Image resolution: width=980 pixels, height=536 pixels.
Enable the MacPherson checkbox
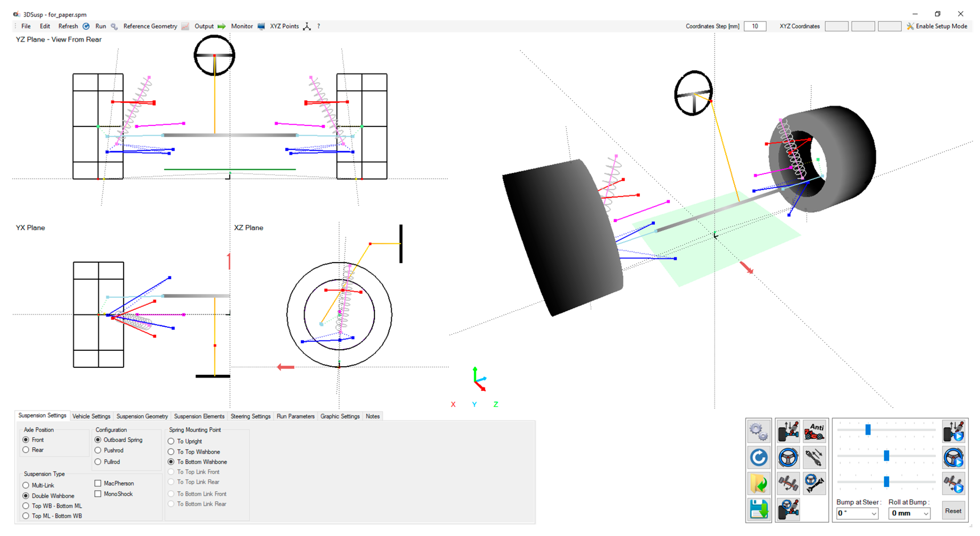coord(98,483)
